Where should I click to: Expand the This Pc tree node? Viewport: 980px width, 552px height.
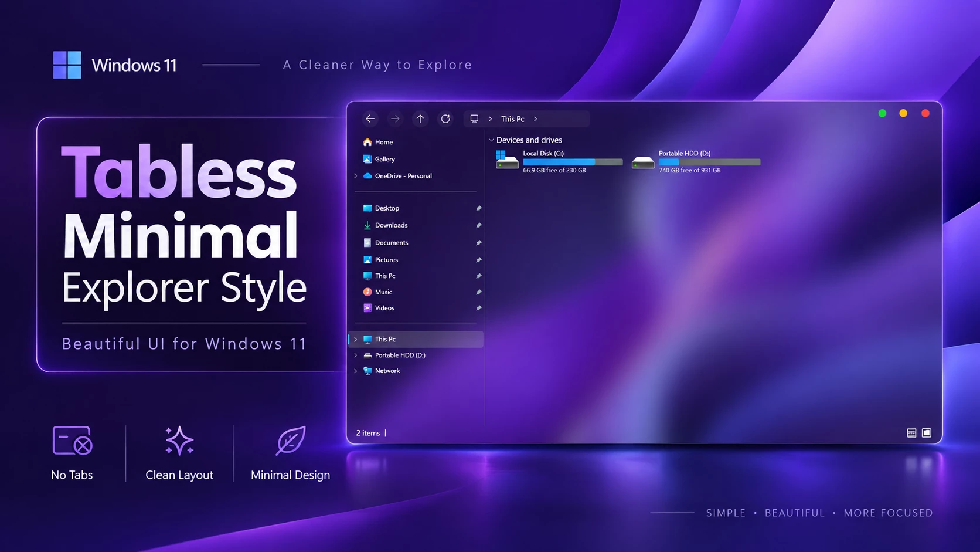356,339
